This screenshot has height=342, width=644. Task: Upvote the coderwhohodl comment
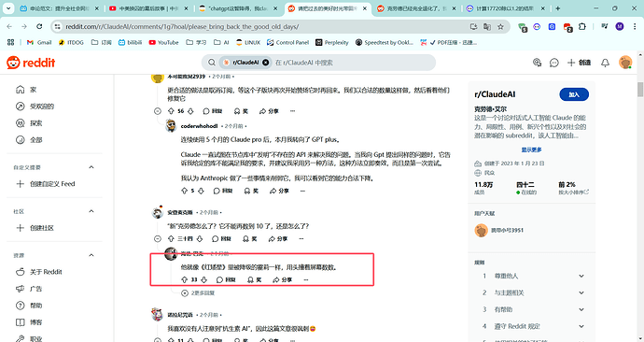point(185,191)
